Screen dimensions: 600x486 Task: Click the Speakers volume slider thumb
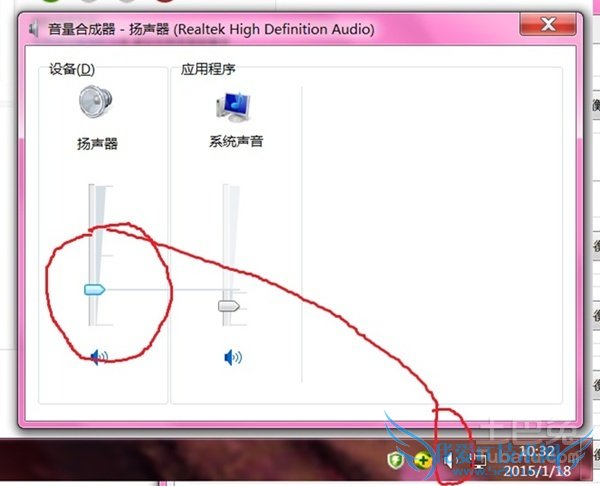(x=95, y=289)
